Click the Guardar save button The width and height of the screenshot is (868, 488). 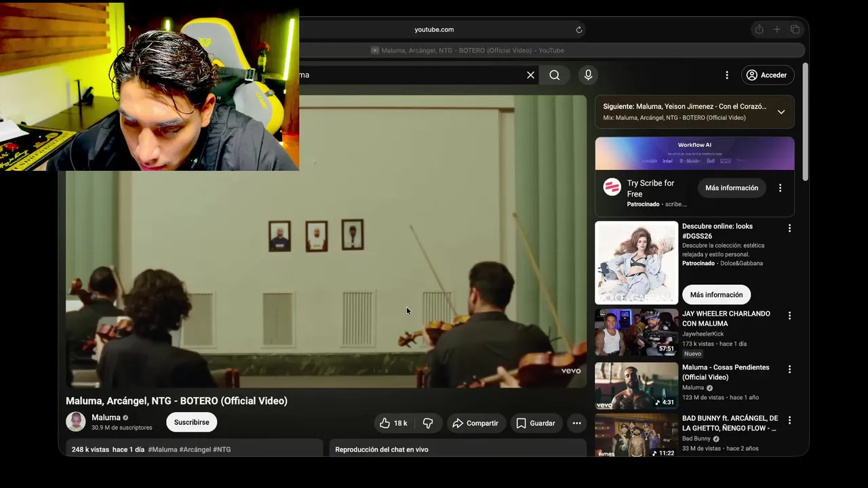pos(536,423)
